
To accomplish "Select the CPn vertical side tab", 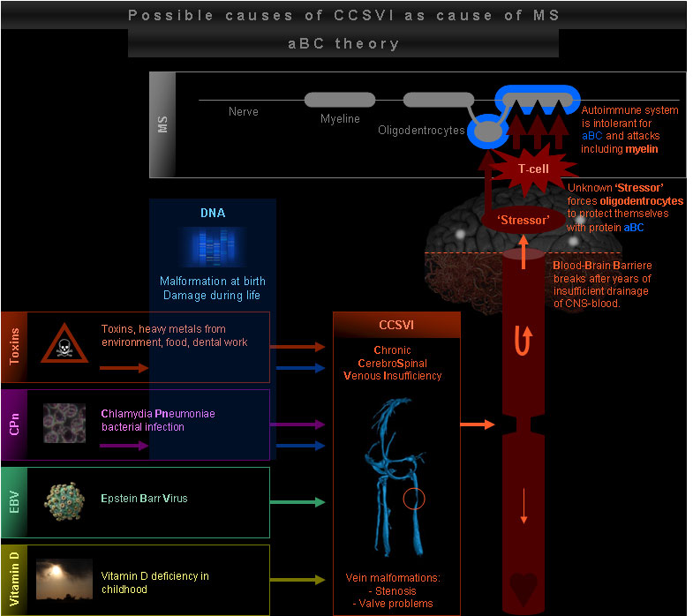I will [13, 424].
